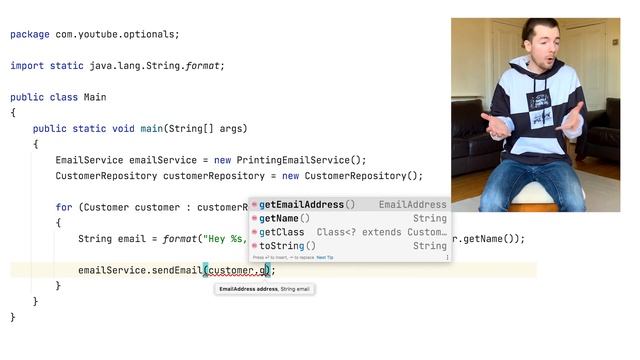Click the parameter hint 'EmailAddress address, String email'
Screen dimensions: 640x360
click(264, 289)
